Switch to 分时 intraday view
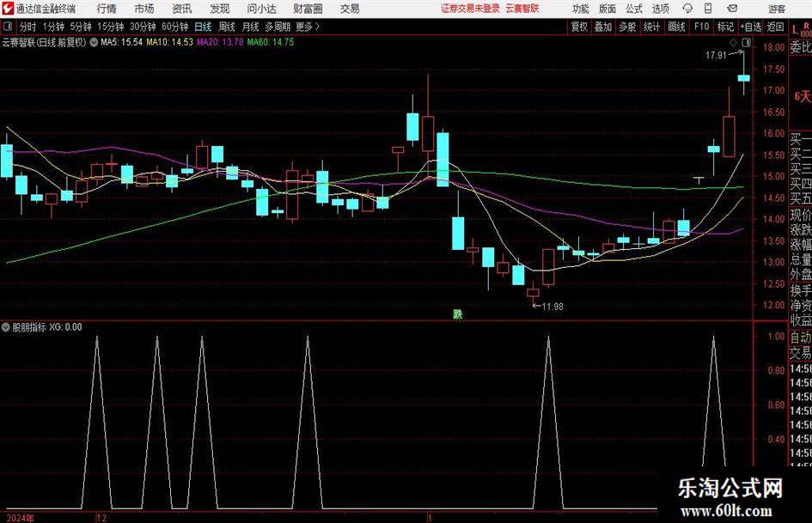The width and height of the screenshot is (812, 523). coord(28,27)
